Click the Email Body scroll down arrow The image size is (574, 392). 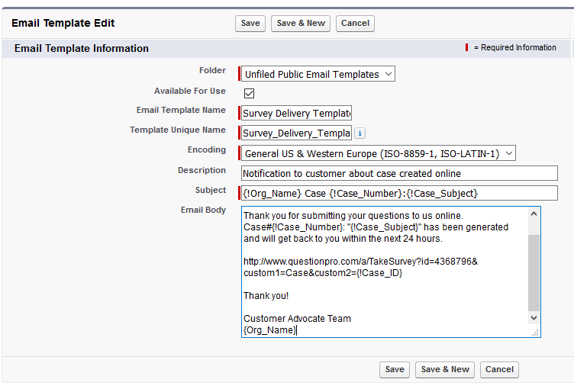point(534,318)
